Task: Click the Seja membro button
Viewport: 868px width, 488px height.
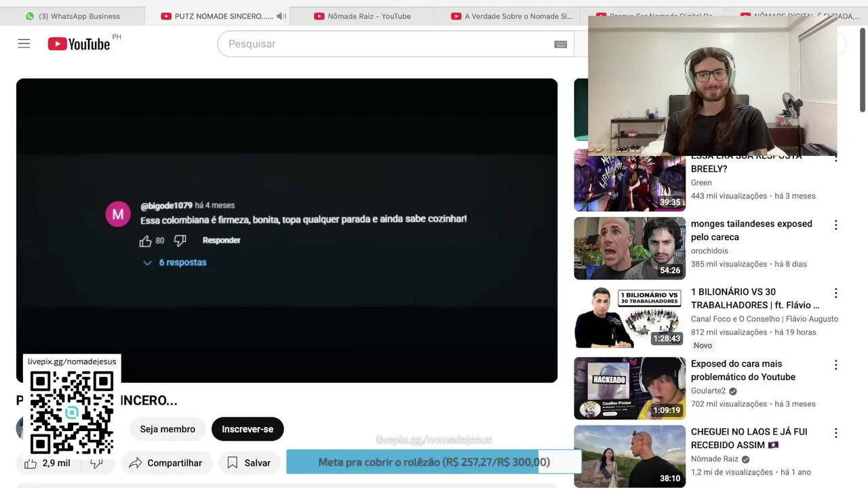Action: tap(167, 429)
